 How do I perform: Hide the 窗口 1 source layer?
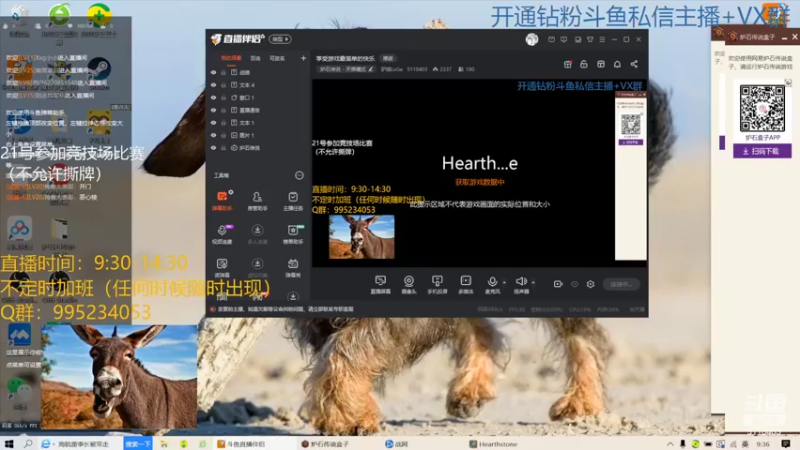[213, 97]
